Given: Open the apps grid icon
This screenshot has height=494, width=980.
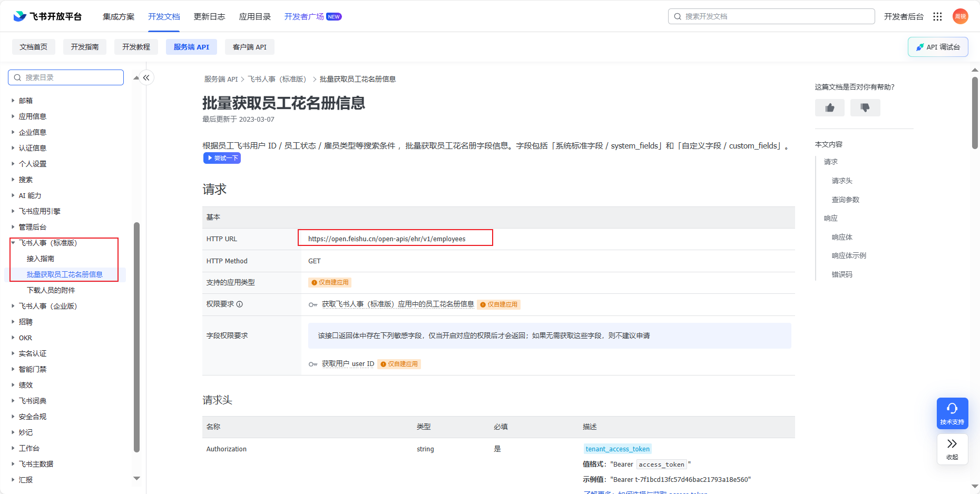Looking at the screenshot, I should coord(937,16).
